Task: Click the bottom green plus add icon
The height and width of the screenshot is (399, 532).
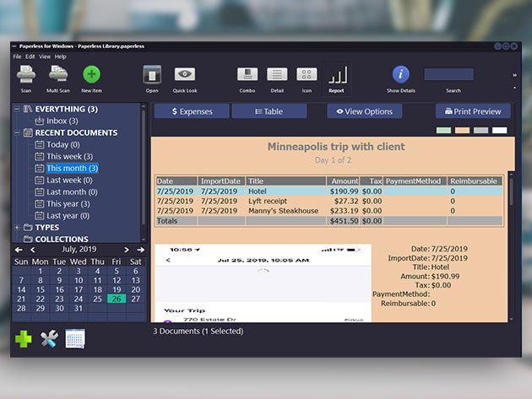Action: 24,338
